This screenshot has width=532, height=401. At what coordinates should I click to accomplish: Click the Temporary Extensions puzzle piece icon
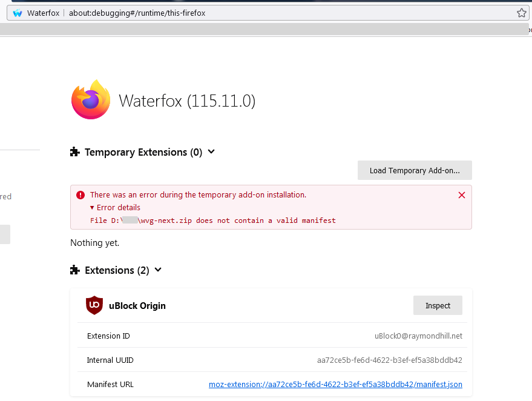(75, 152)
